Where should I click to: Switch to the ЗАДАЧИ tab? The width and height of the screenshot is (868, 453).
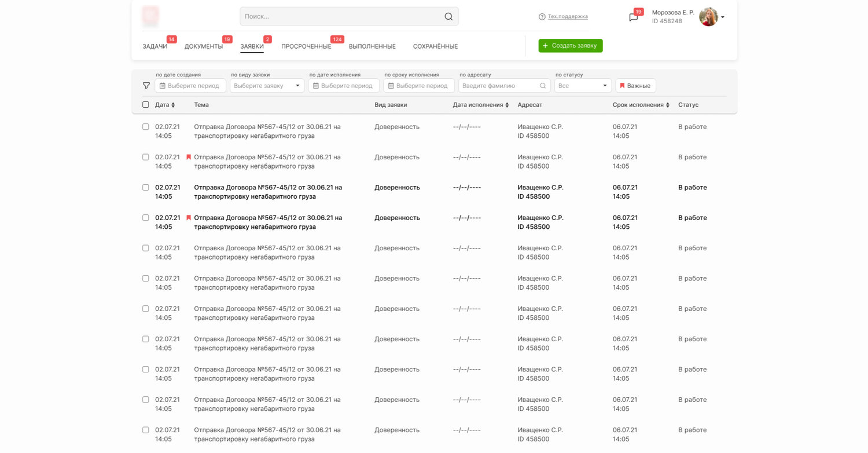click(x=155, y=46)
